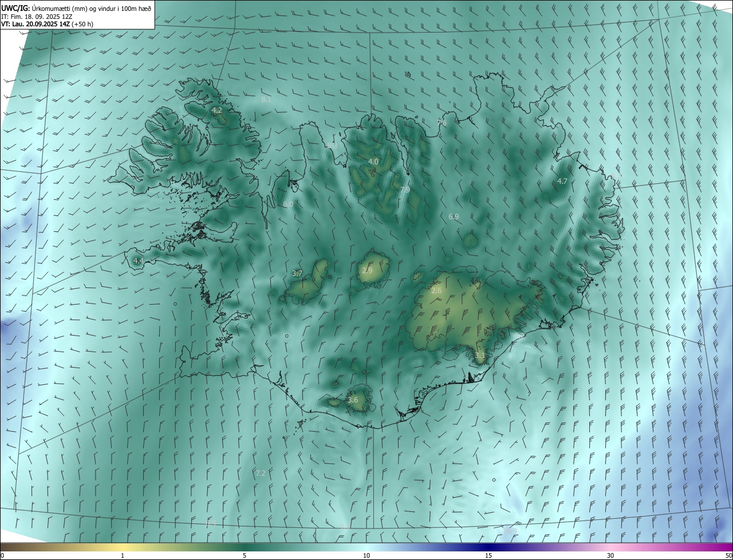This screenshot has width=733, height=560.
Task: Click the 4.0 value label
Action: pyautogui.click(x=373, y=162)
